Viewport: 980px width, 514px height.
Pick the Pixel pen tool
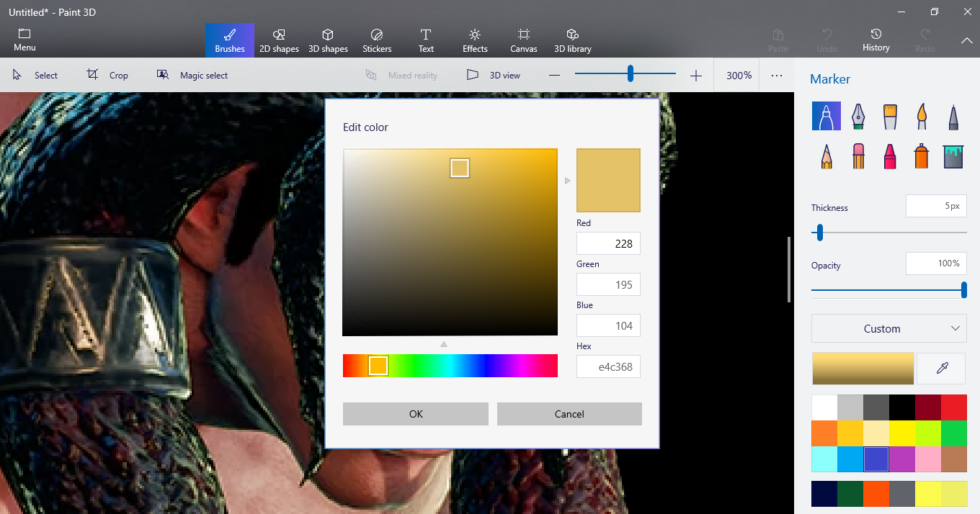[x=953, y=116]
